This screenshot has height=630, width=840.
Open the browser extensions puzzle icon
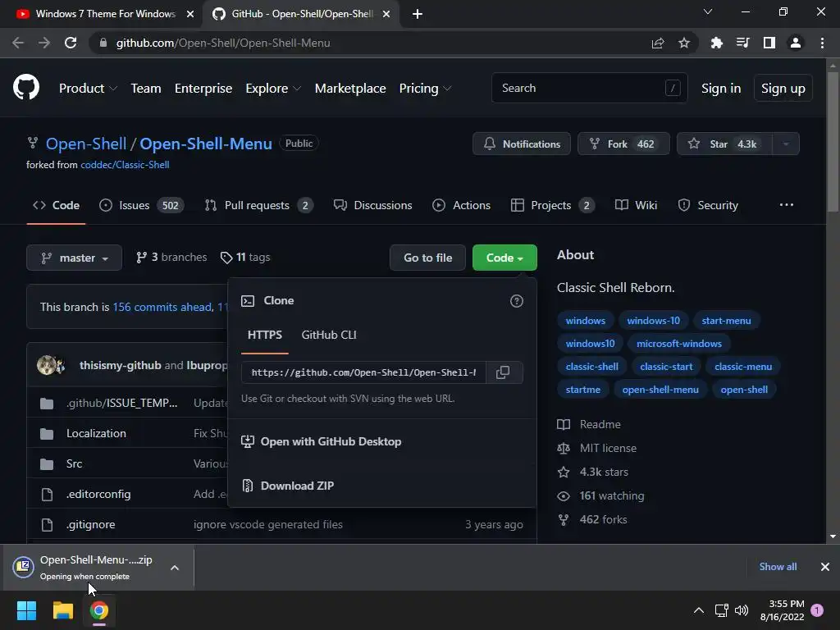point(717,43)
